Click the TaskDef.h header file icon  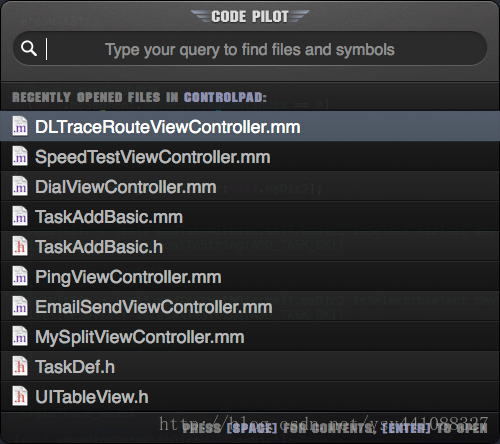tap(20, 366)
